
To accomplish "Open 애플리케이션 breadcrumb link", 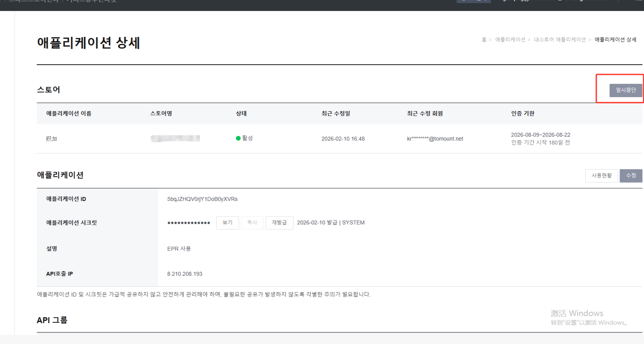I will point(510,40).
